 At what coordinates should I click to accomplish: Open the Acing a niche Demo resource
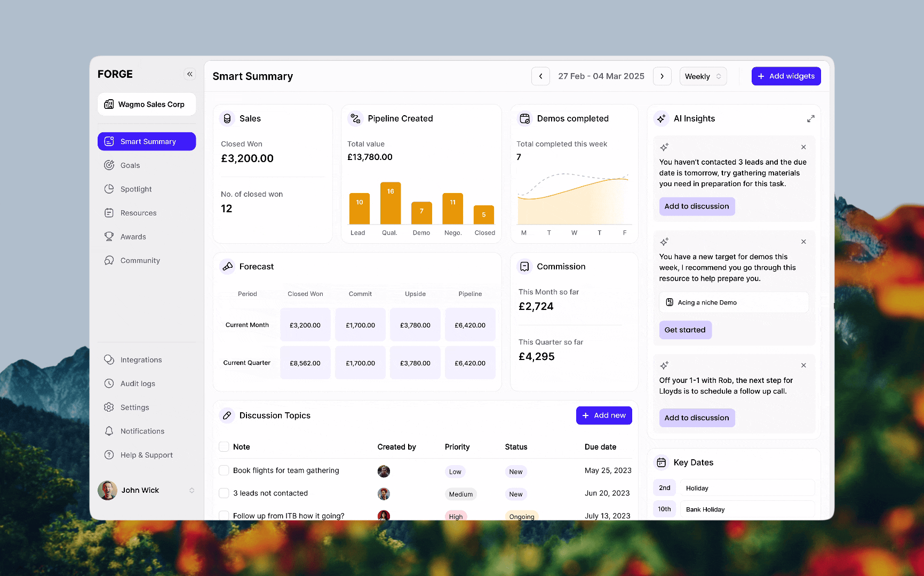coord(734,302)
